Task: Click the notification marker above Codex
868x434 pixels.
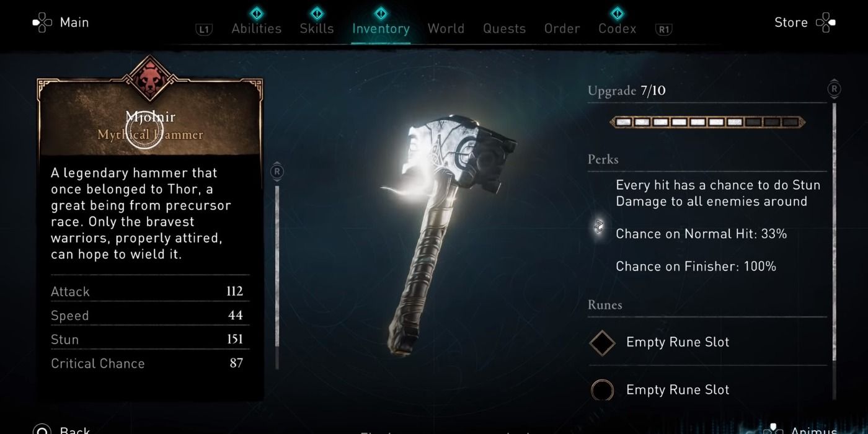Action: pos(617,13)
